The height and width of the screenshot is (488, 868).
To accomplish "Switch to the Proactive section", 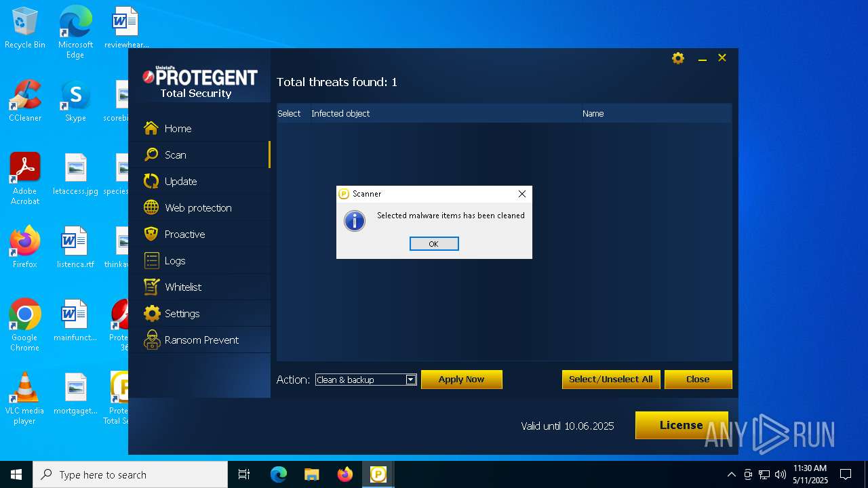I will tap(199, 234).
